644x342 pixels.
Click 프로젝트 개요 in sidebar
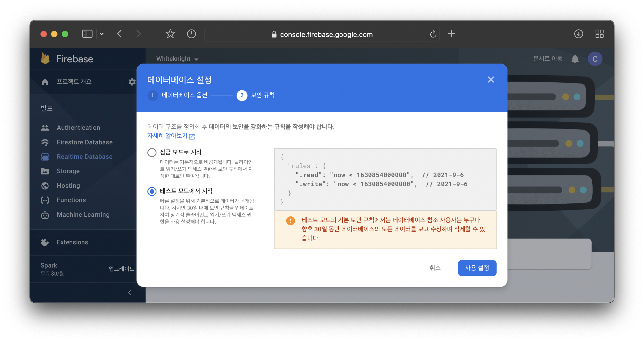74,82
